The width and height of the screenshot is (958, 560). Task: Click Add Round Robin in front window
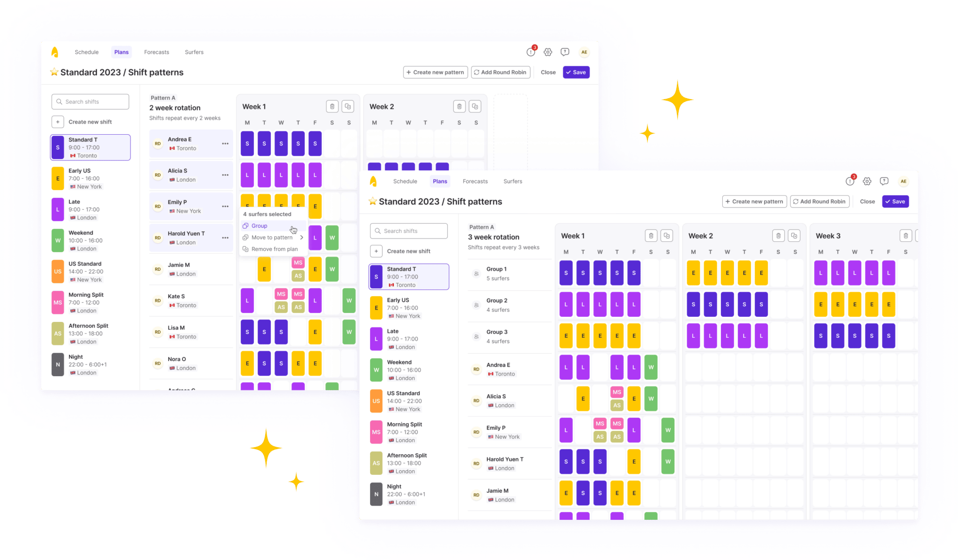coord(820,201)
